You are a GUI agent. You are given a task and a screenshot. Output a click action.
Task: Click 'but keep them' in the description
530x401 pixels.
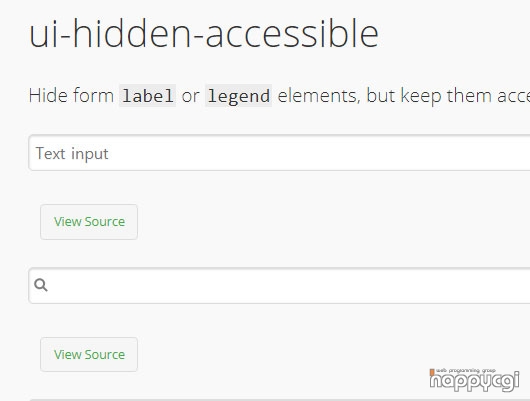[429, 96]
